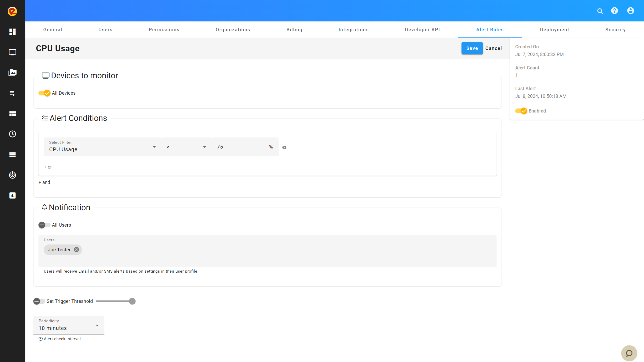
Task: Expand the Periodicity 10 minutes dropdown
Action: [x=69, y=325]
